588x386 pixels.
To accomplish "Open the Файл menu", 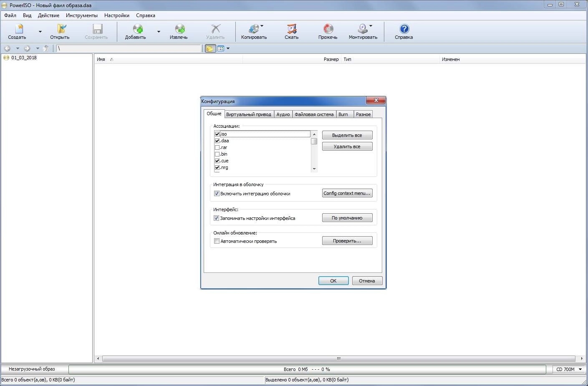I will point(10,15).
